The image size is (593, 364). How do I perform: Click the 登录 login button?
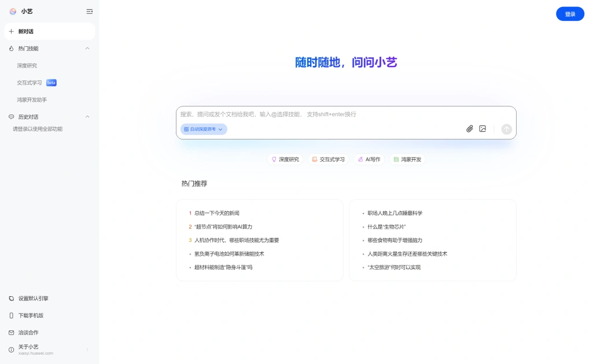(x=570, y=14)
